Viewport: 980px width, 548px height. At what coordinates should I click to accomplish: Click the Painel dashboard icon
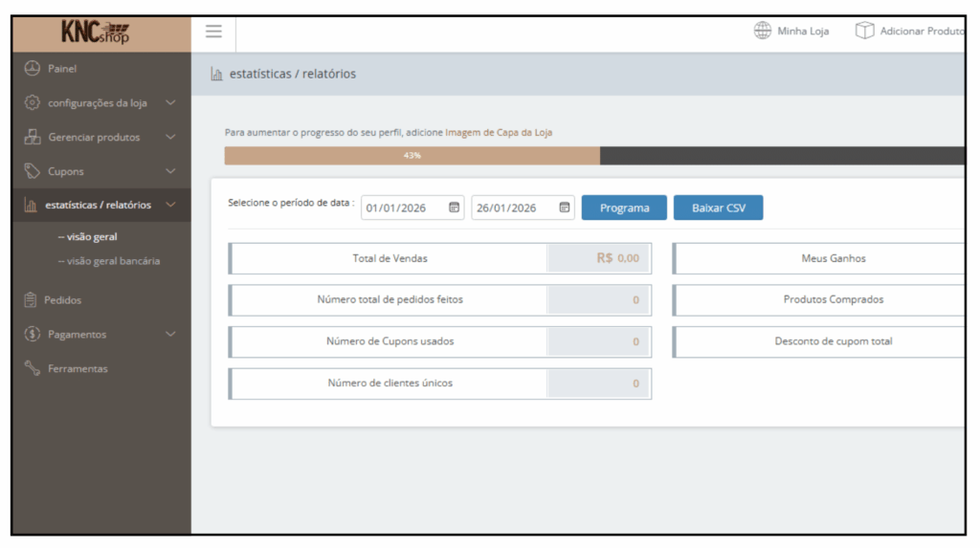click(x=32, y=69)
